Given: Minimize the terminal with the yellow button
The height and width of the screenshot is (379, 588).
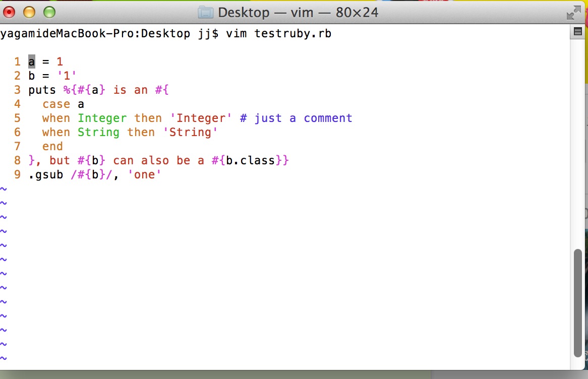Looking at the screenshot, I should (x=29, y=13).
